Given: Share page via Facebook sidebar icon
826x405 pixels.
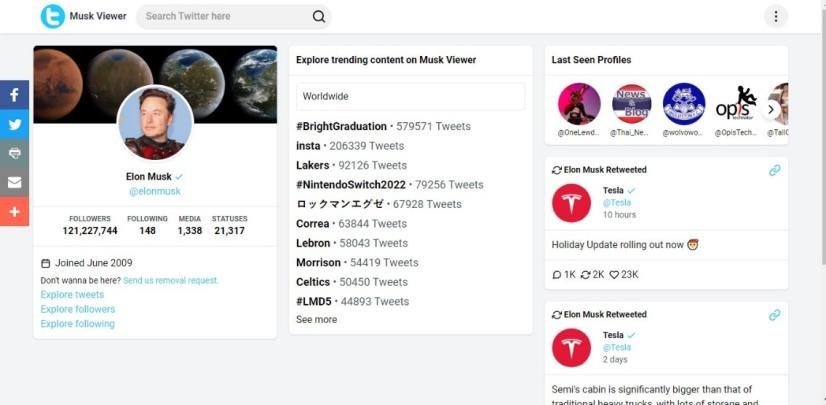Looking at the screenshot, I should click(14, 95).
